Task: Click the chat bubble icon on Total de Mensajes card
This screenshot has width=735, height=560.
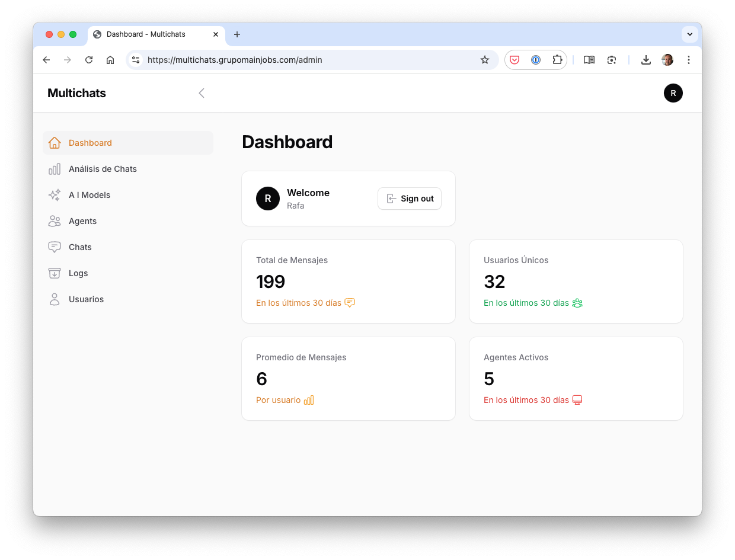Action: coord(350,303)
